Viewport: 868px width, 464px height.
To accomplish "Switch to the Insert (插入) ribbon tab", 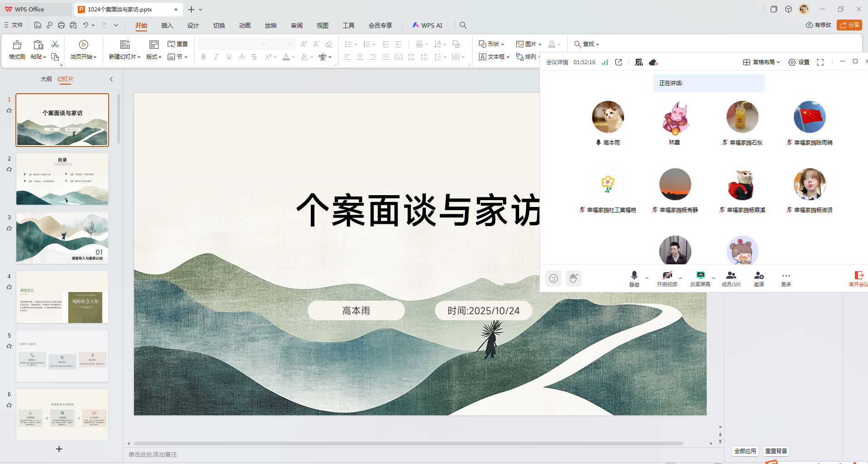I will 167,25.
